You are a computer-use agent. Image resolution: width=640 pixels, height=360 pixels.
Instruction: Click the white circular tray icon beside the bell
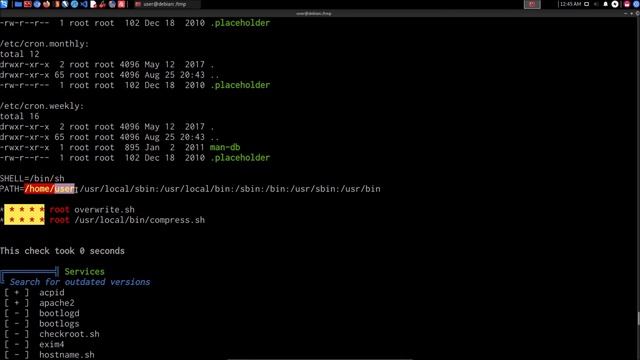click(x=615, y=4)
